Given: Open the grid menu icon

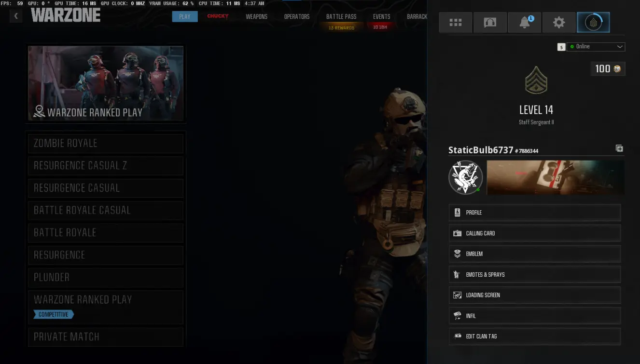Looking at the screenshot, I should [x=456, y=23].
